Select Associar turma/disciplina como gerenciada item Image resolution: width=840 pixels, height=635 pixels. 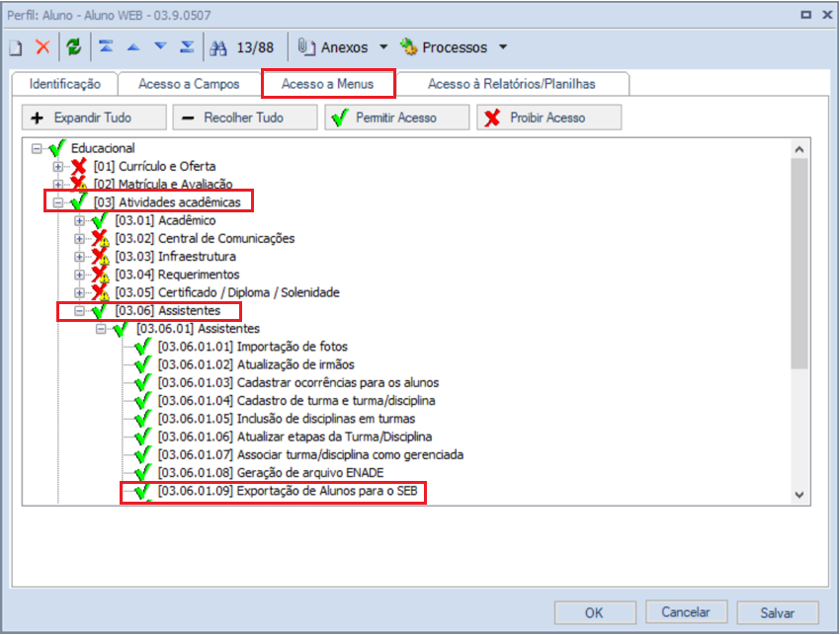pyautogui.click(x=310, y=455)
